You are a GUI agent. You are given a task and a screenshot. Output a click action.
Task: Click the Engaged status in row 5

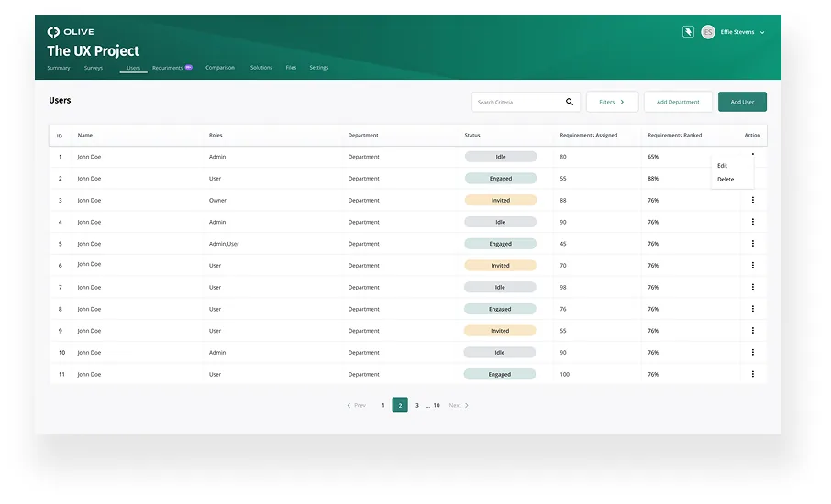click(500, 244)
